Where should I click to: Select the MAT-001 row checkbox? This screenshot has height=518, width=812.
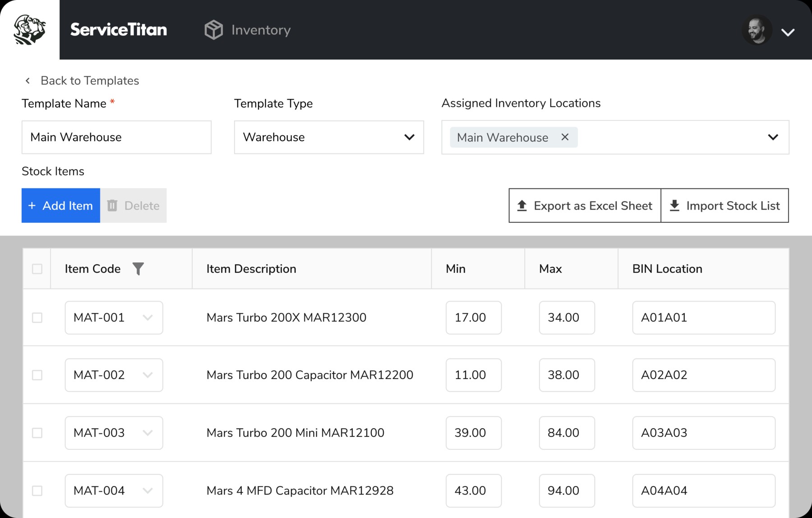pyautogui.click(x=37, y=318)
